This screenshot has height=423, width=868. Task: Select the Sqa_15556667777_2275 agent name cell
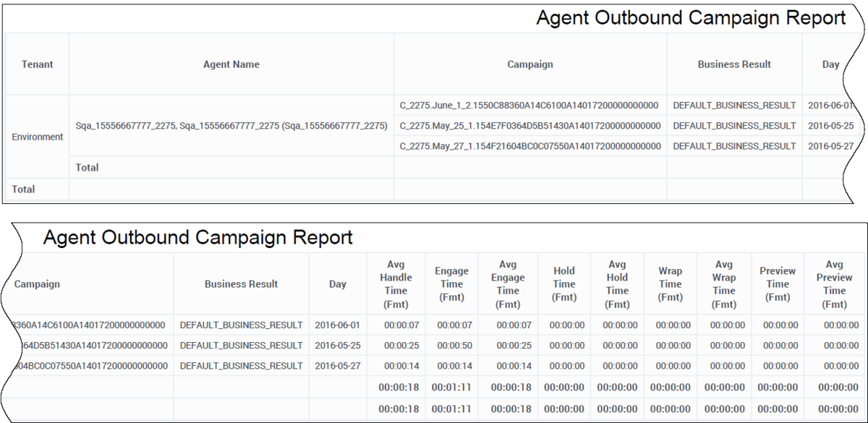click(x=231, y=126)
